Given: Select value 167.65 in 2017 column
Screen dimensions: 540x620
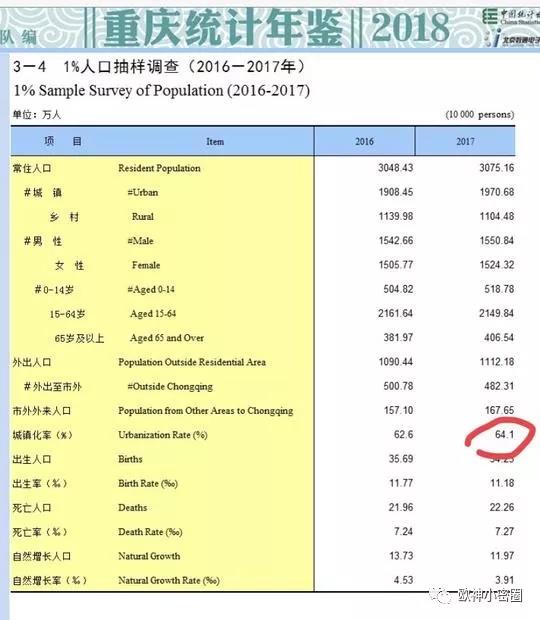Looking at the screenshot, I should pyautogui.click(x=499, y=410).
